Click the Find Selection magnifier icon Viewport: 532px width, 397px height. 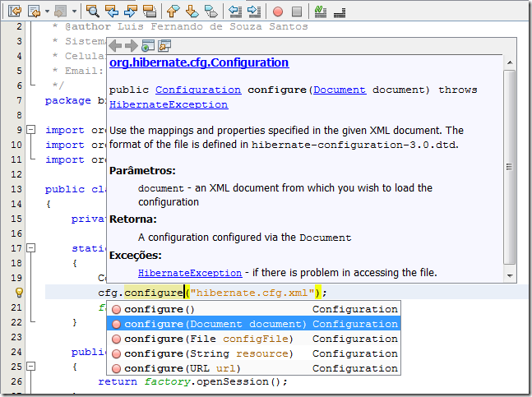pos(92,12)
